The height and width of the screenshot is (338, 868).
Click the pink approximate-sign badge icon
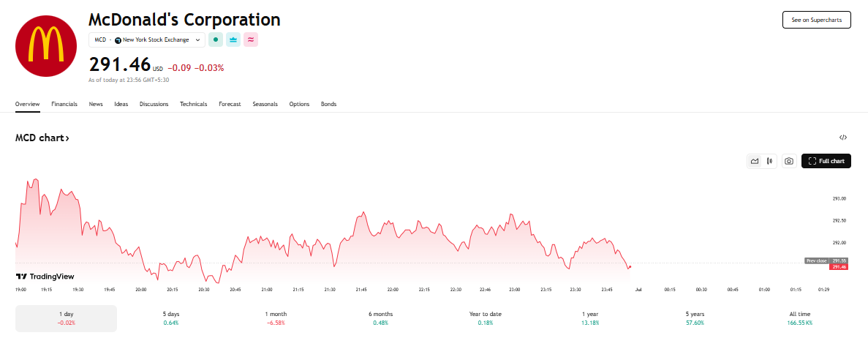point(251,40)
